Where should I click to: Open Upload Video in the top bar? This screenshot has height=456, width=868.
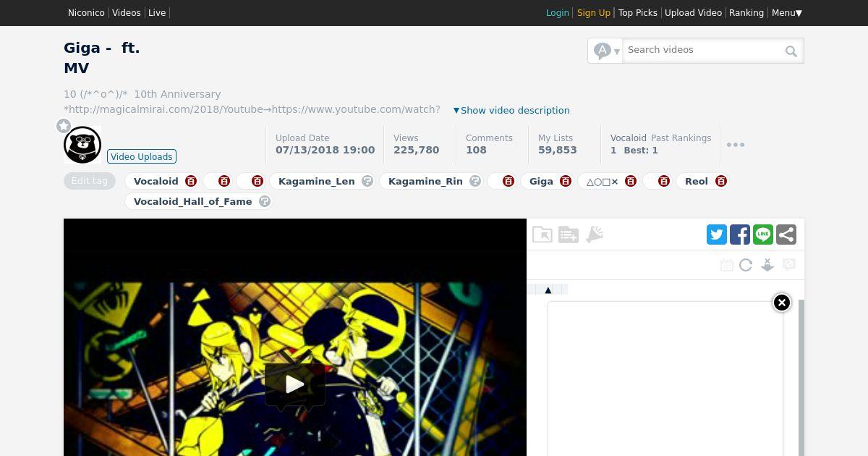coord(693,12)
